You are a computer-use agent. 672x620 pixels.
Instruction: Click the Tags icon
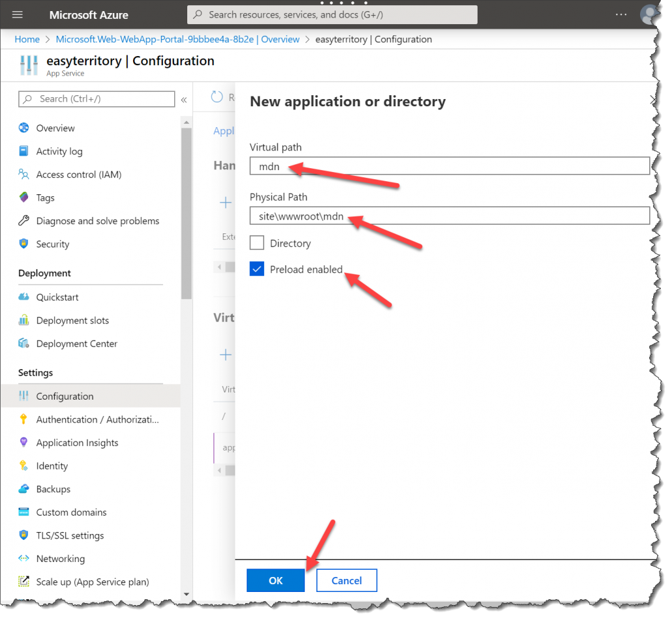pyautogui.click(x=24, y=198)
